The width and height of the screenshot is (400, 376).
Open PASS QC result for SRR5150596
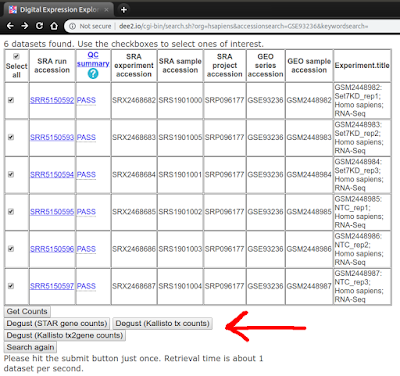[86, 249]
